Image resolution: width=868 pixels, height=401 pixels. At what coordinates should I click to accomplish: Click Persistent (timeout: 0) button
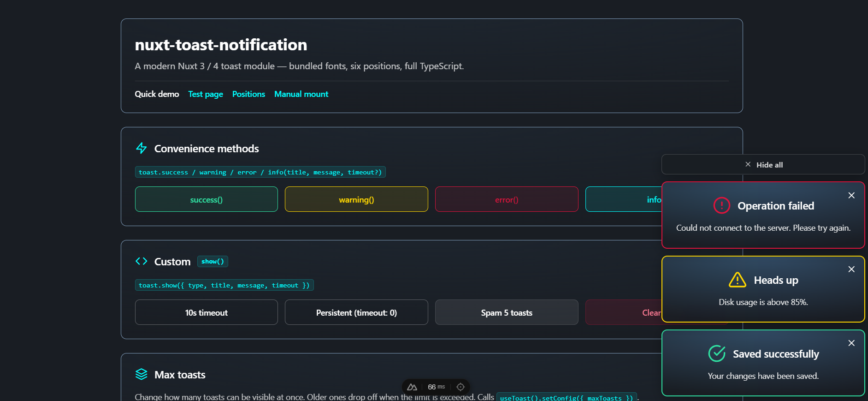(x=356, y=312)
